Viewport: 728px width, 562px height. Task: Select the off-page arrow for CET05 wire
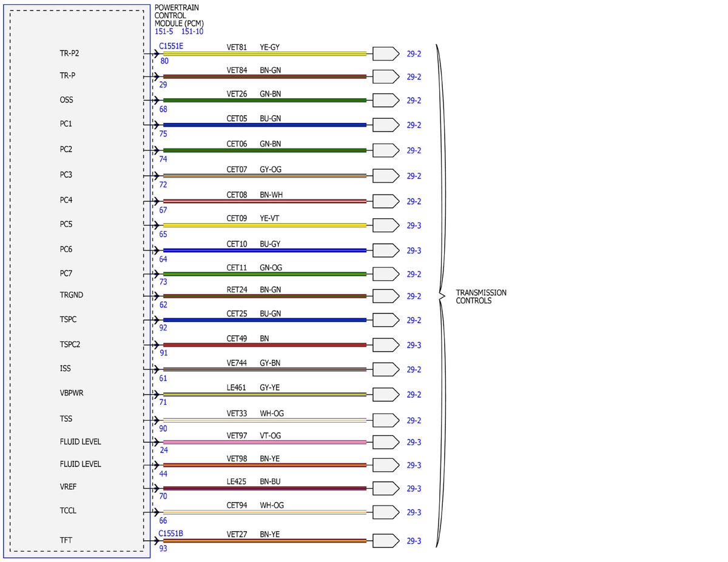pos(386,125)
